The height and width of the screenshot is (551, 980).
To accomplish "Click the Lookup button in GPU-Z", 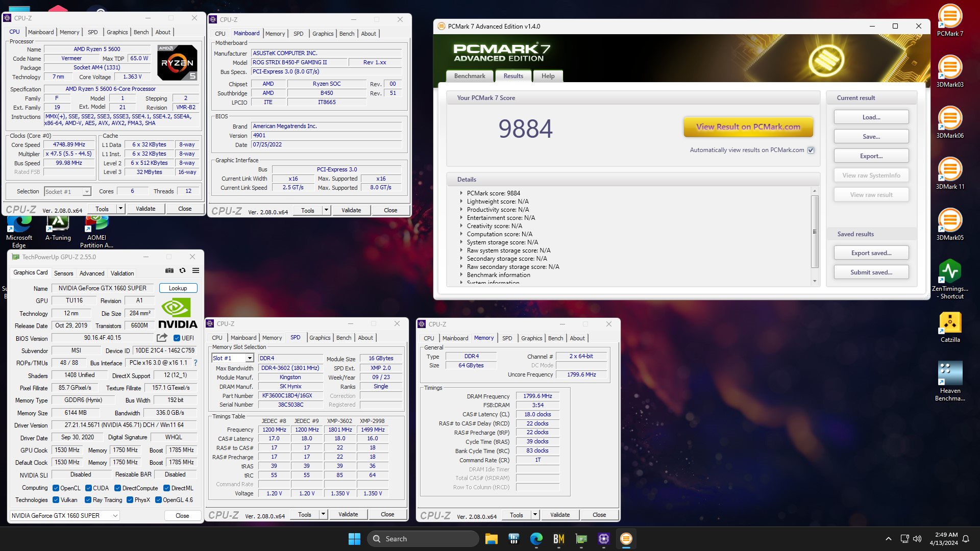I will click(x=178, y=288).
